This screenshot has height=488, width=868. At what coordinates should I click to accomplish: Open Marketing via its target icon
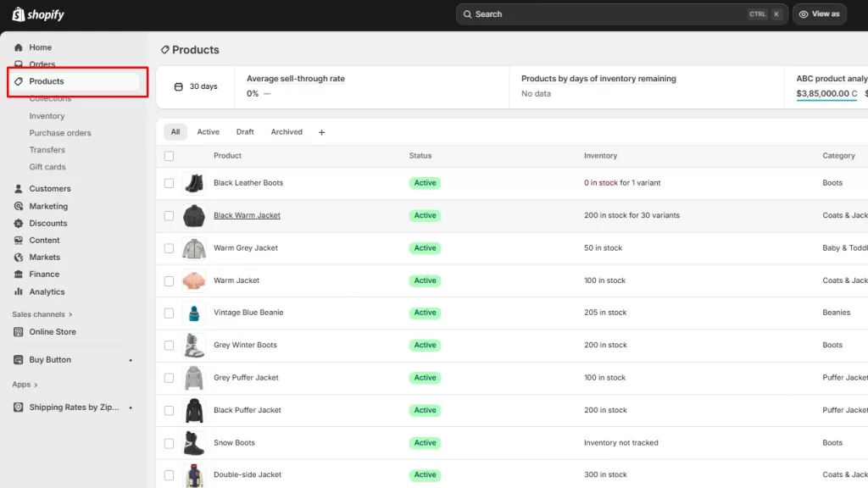point(19,206)
